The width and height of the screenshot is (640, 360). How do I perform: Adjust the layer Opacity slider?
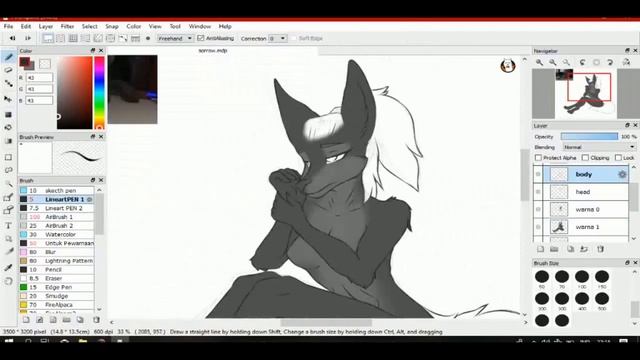click(589, 136)
